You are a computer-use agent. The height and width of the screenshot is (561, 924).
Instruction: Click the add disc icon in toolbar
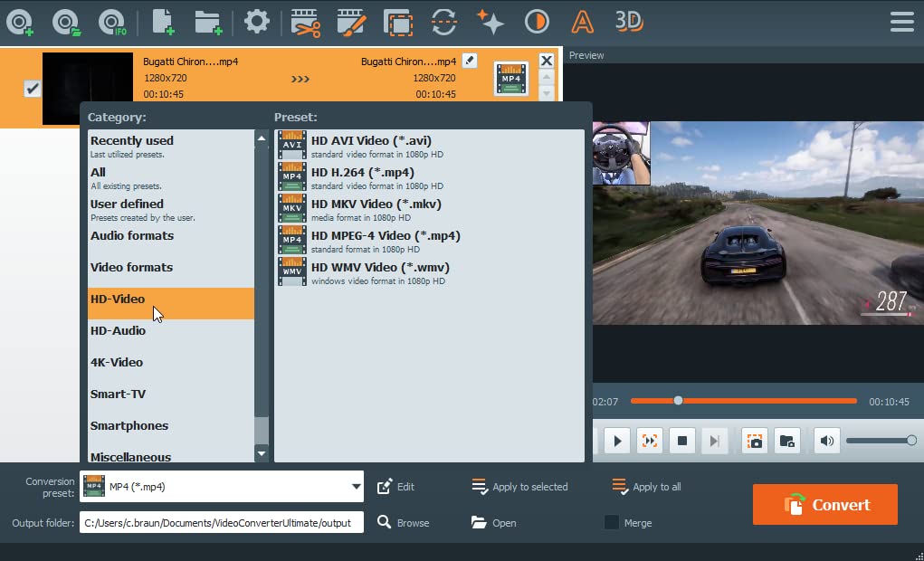(20, 23)
